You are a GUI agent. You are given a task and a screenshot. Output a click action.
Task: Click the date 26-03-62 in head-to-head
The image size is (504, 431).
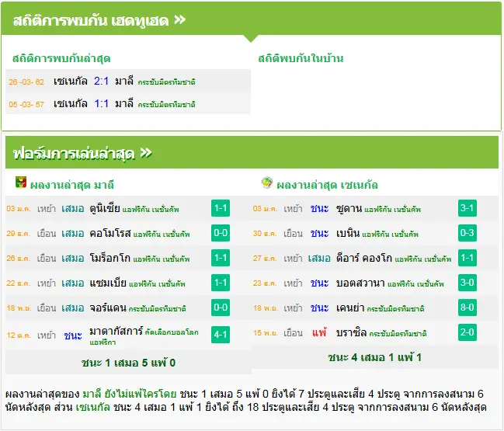click(26, 82)
